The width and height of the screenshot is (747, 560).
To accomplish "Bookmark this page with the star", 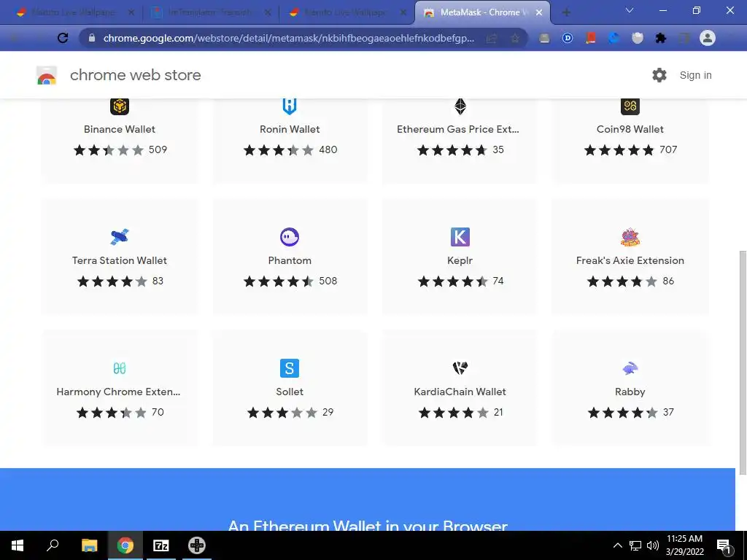I will tap(515, 38).
